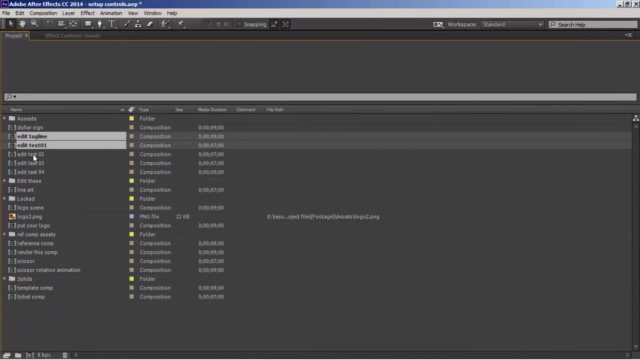Open the Composition menu
The height and width of the screenshot is (360, 640).
(43, 13)
